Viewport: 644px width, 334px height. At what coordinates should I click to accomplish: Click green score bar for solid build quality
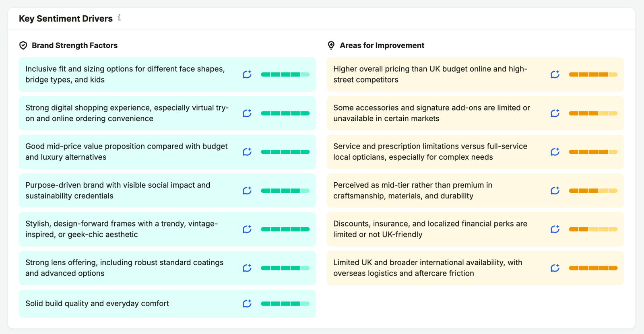(285, 303)
